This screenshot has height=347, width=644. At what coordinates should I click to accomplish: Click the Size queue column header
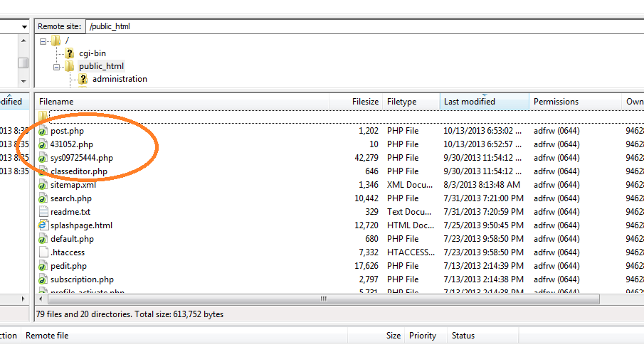pyautogui.click(x=376, y=336)
